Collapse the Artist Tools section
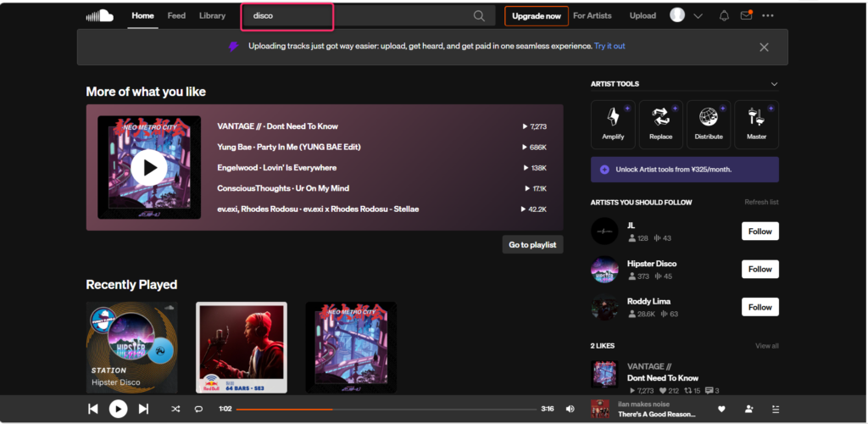This screenshot has width=868, height=424. (x=773, y=84)
